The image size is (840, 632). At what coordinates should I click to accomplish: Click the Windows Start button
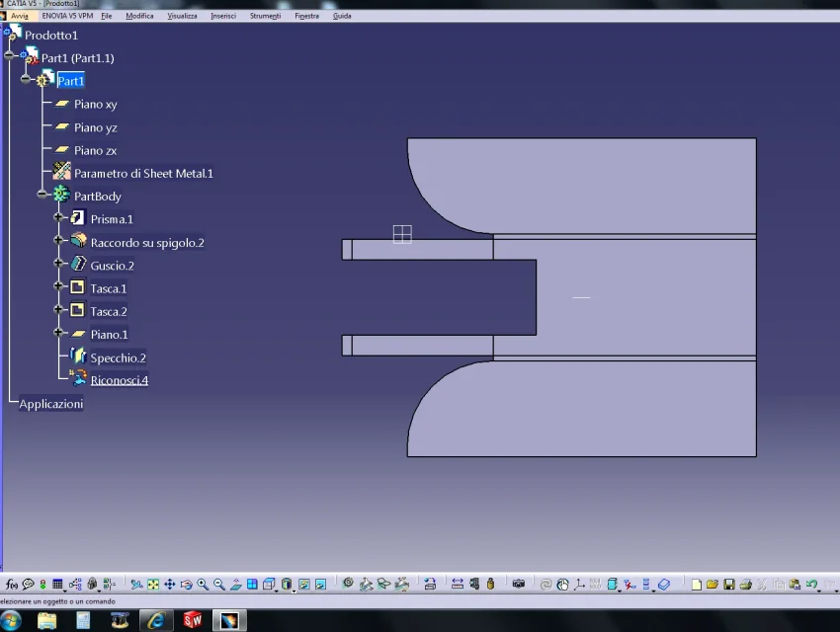click(x=10, y=621)
